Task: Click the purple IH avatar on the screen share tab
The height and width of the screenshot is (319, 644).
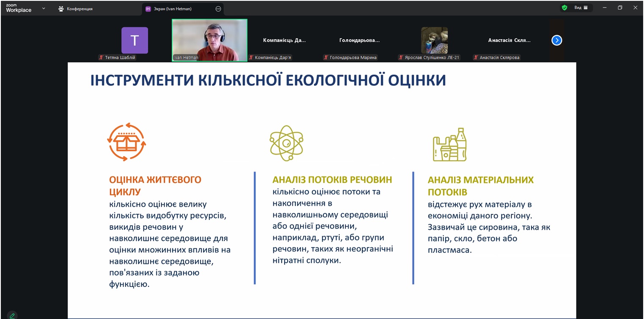Action: (x=147, y=8)
